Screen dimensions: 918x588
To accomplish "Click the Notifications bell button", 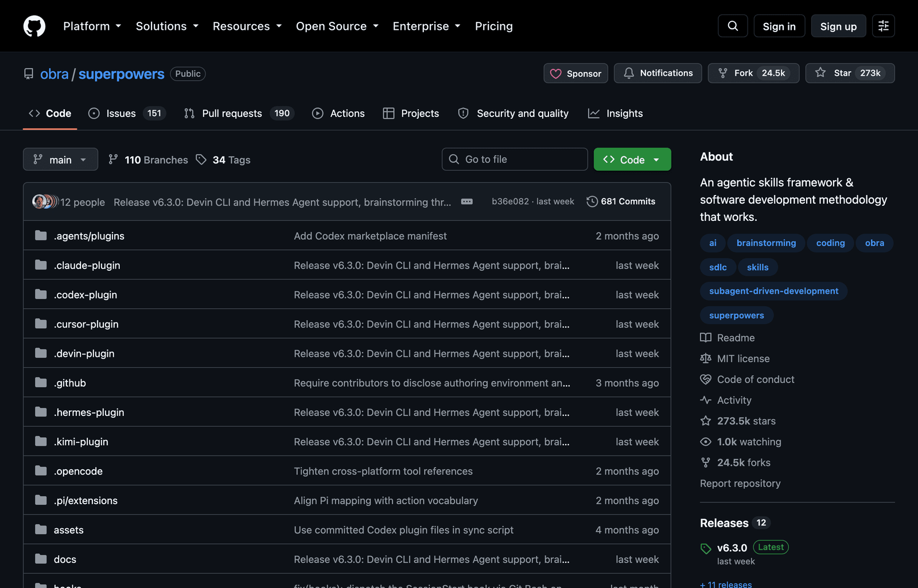I will click(658, 73).
